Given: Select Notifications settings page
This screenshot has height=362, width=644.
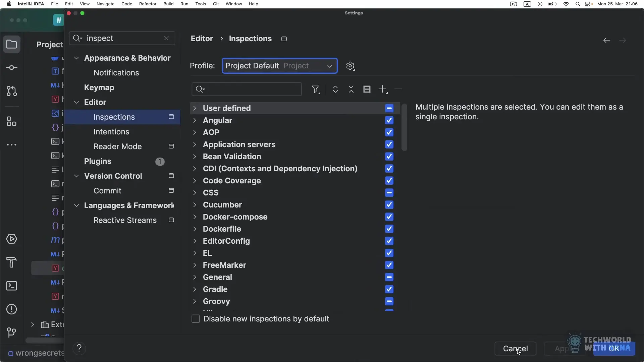Looking at the screenshot, I should pos(116,73).
